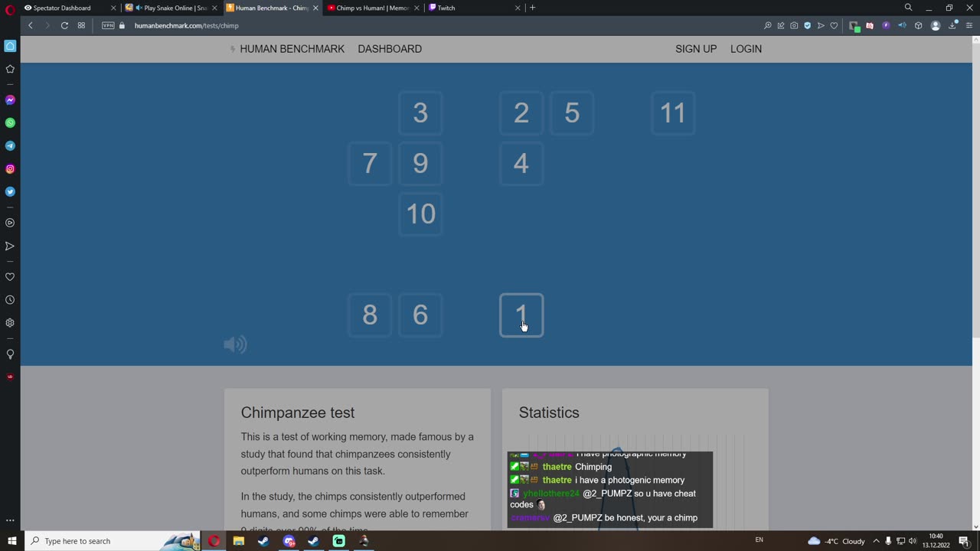
Task: Open the snapshot camera icon in the toolbar
Action: click(x=794, y=25)
